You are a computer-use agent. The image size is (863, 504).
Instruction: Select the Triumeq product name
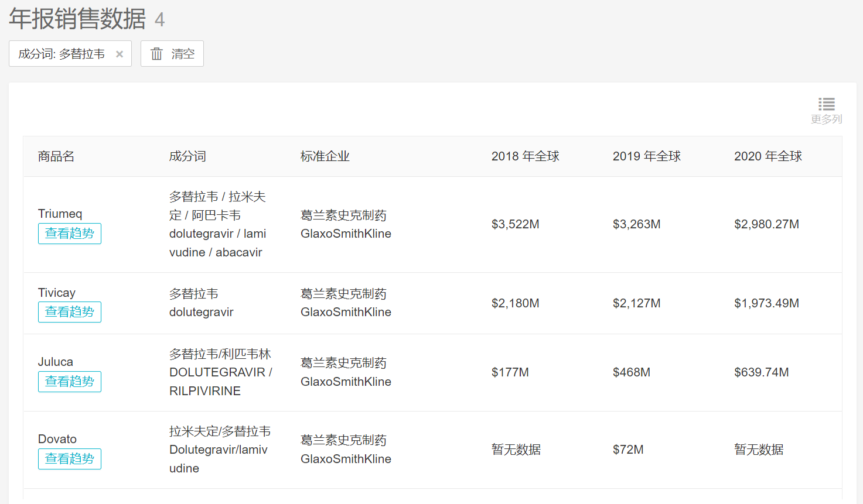[60, 214]
